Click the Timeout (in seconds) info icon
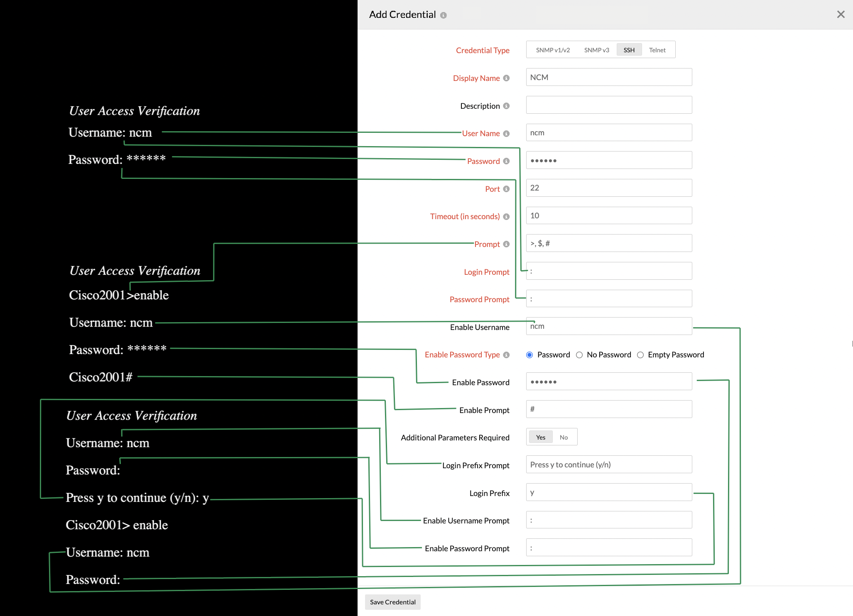The image size is (853, 616). pos(506,216)
